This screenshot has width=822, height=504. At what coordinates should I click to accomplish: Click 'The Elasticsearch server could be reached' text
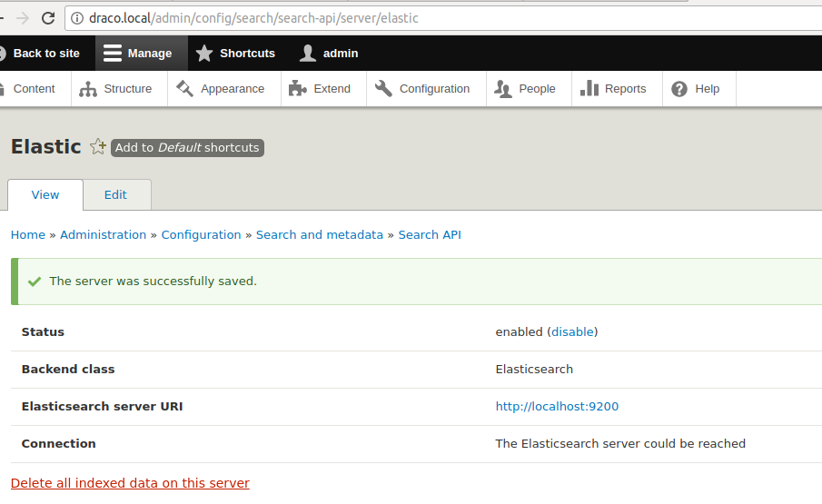[620, 444]
